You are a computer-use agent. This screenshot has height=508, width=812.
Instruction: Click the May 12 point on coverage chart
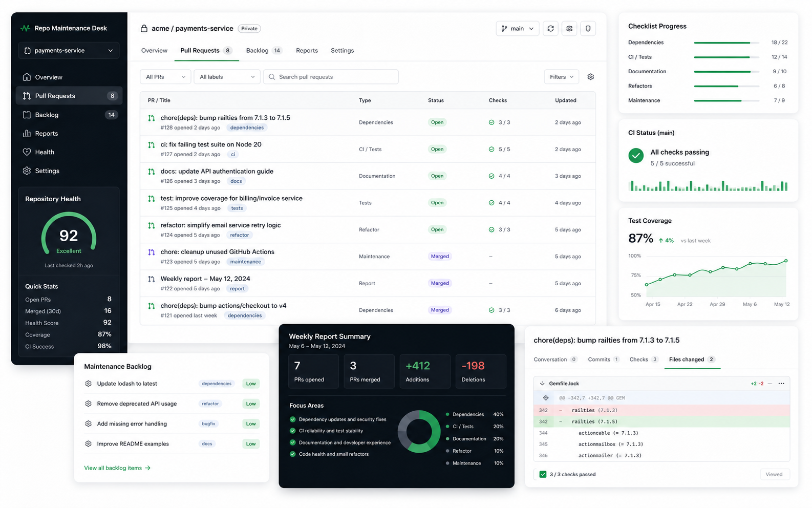(x=786, y=261)
